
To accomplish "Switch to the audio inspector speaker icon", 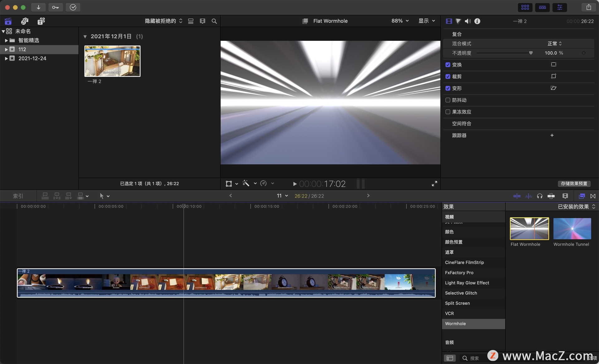I will click(467, 21).
